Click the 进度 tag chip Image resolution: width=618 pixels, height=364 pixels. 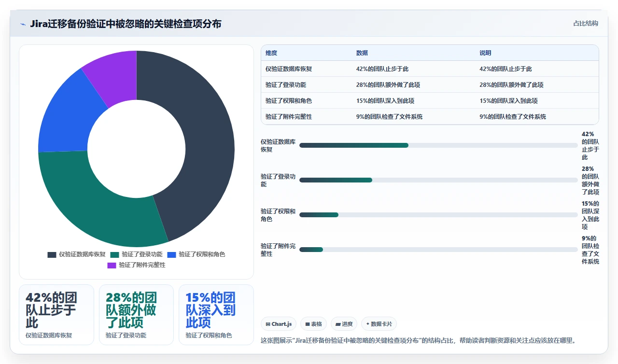click(344, 324)
